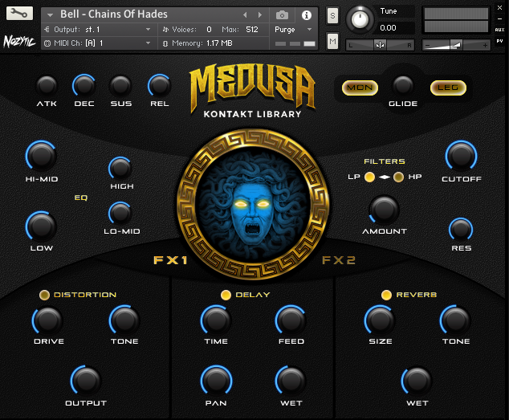
Task: Select the HP filter radio light
Action: [x=399, y=177]
